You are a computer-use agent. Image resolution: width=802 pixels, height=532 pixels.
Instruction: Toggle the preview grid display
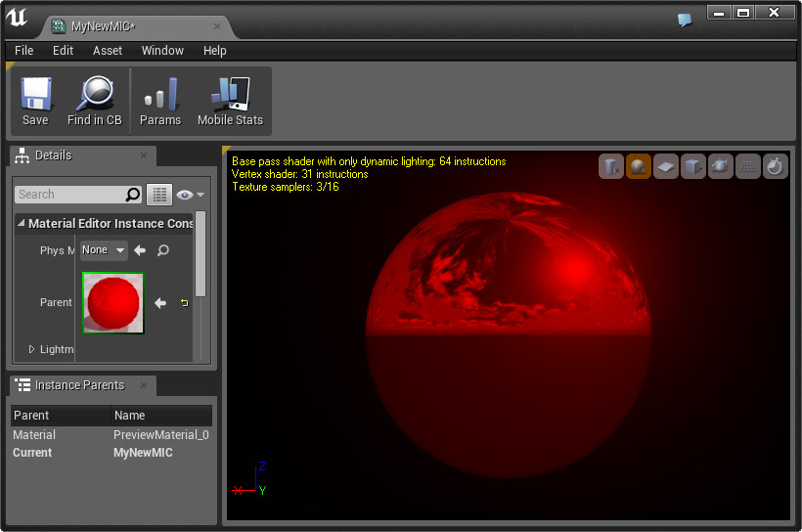point(748,167)
